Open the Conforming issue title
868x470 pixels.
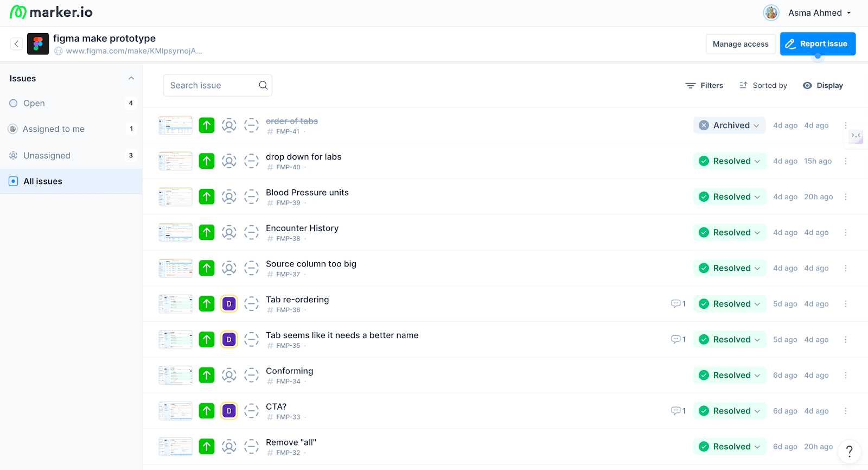tap(289, 371)
